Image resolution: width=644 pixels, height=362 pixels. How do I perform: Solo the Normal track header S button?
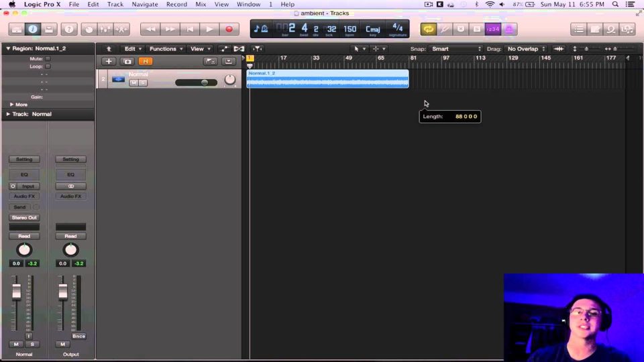(x=142, y=82)
